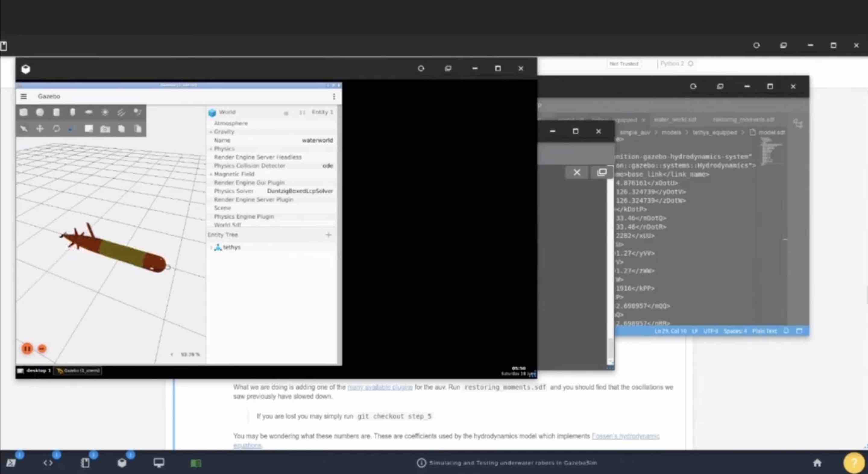
Task: Open the grid view-angle tool in Gazebo
Action: click(x=89, y=129)
